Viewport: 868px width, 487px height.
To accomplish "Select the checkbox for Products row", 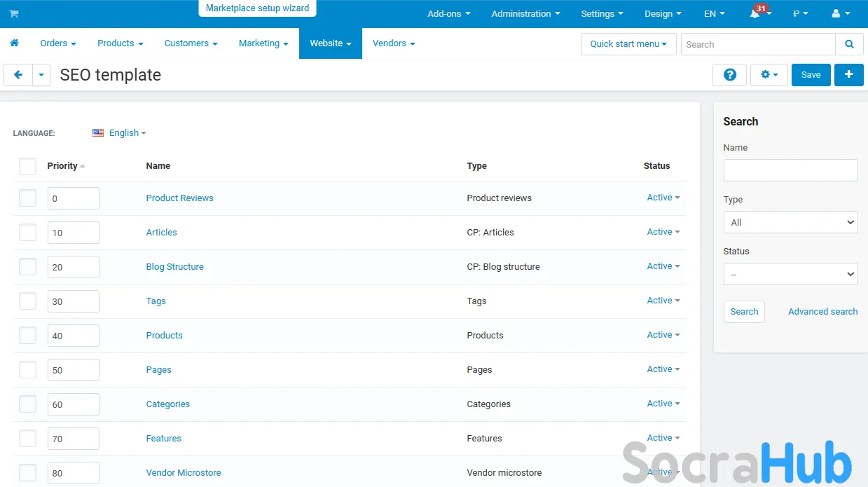I will click(27, 336).
